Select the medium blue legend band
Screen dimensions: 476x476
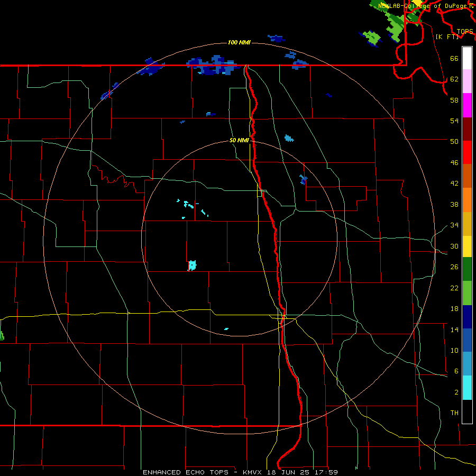tap(467, 340)
